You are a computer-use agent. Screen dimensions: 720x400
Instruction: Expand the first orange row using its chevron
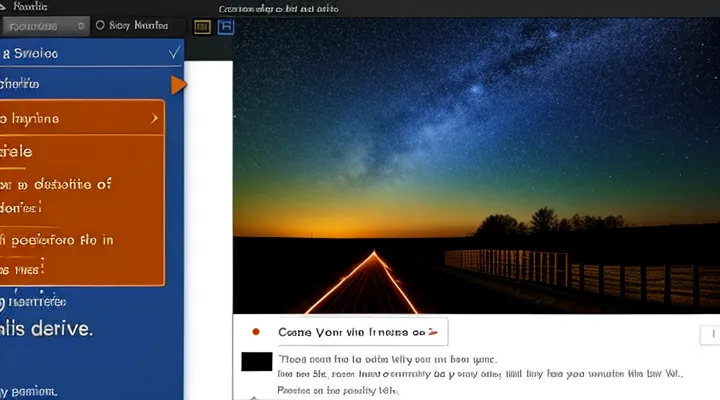[x=154, y=119]
